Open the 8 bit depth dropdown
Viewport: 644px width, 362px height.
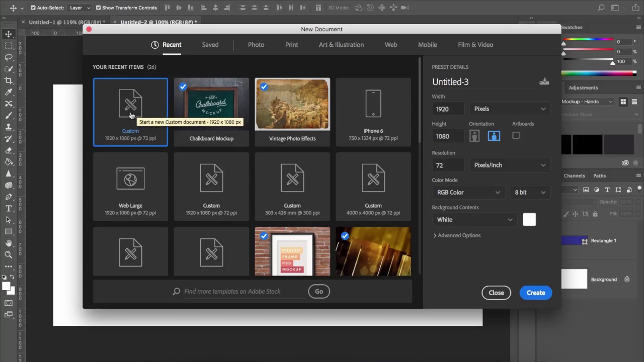529,192
